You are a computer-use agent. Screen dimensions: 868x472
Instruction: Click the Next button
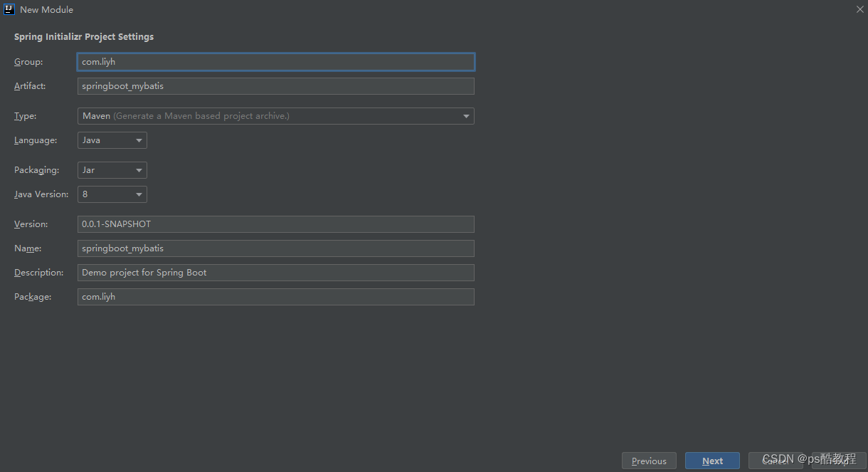(x=712, y=461)
